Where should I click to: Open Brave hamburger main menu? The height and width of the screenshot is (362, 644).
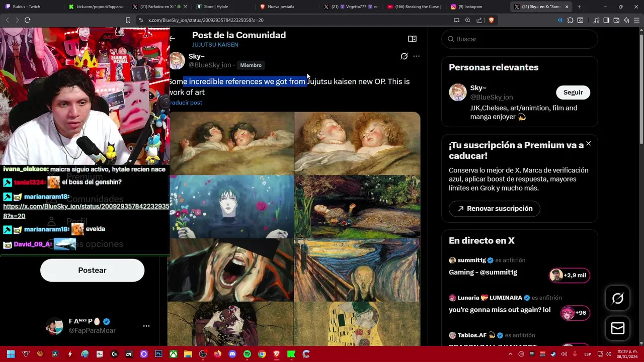[x=636, y=20]
